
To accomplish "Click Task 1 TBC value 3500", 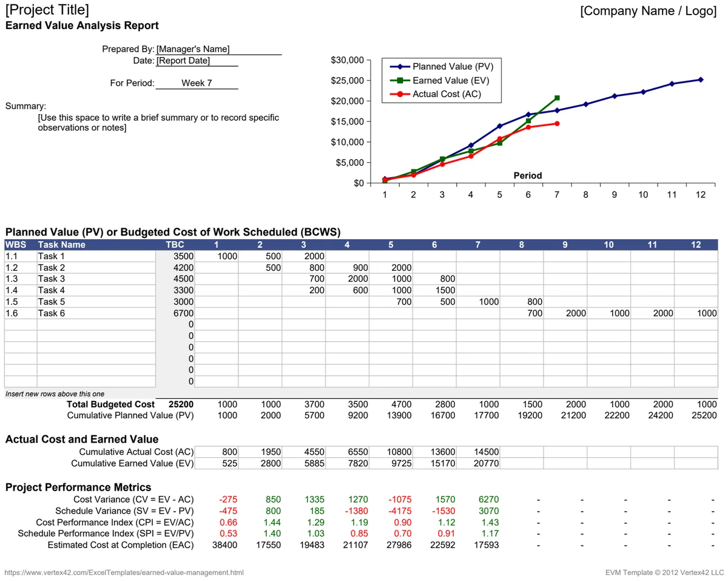I will click(x=175, y=256).
